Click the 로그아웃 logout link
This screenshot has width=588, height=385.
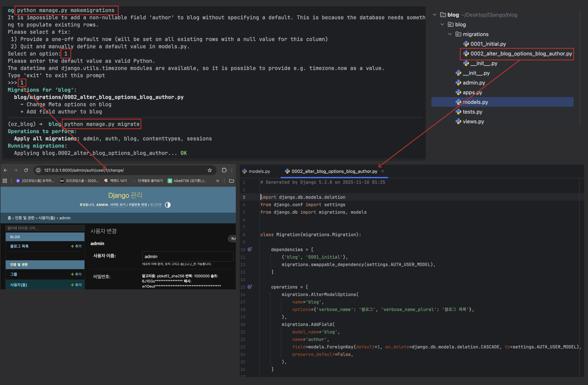click(x=156, y=205)
